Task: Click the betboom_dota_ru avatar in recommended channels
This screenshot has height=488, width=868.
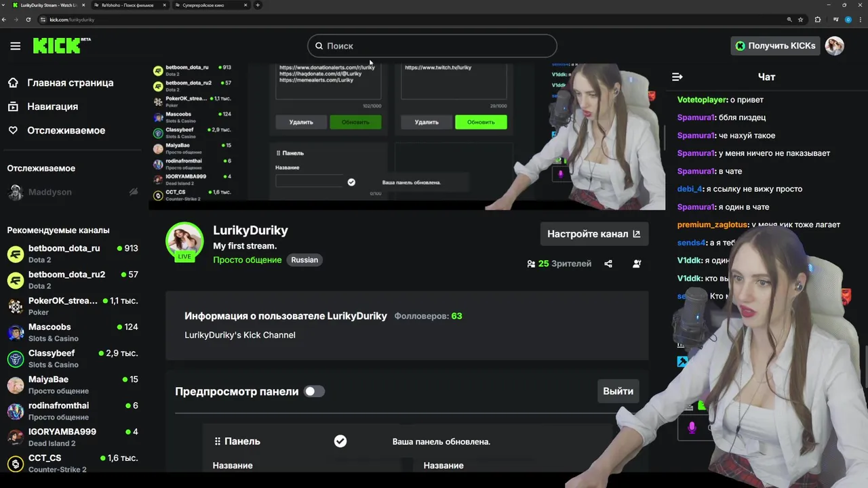Action: pyautogui.click(x=15, y=253)
